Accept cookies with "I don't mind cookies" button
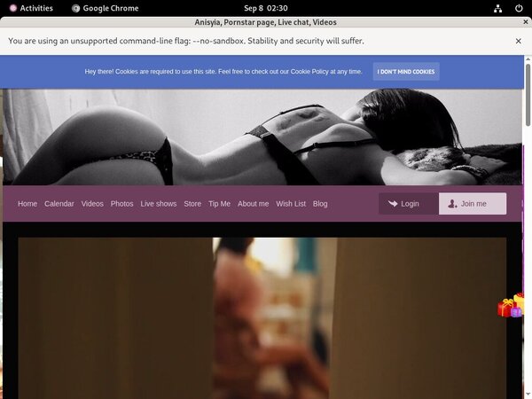This screenshot has height=399, width=532. (x=406, y=72)
